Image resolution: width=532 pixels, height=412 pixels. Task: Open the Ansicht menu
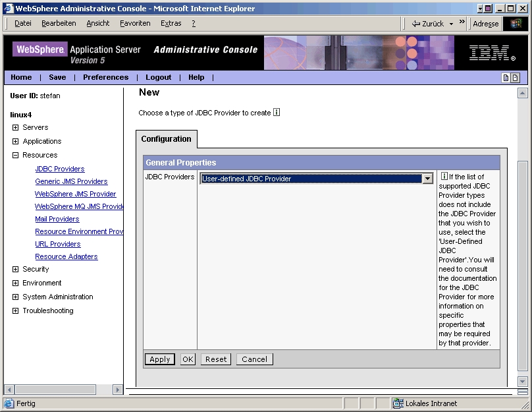click(97, 24)
